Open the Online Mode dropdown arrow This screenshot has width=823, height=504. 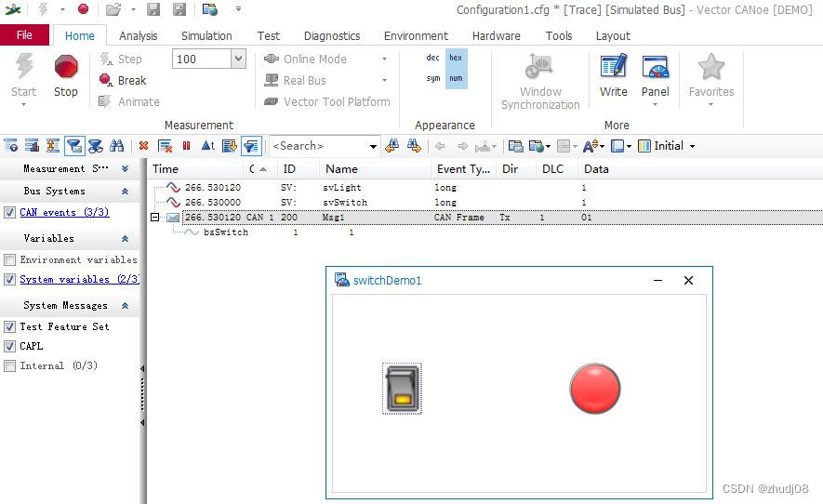click(x=384, y=59)
